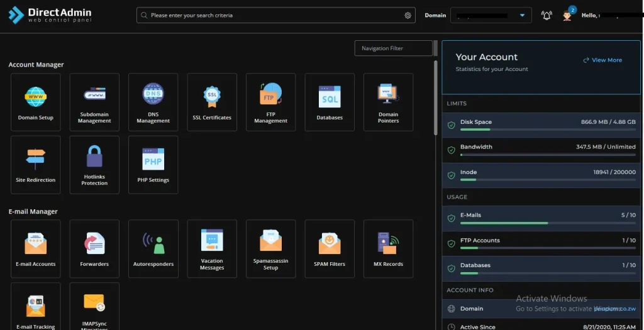Open Hotlinks Protection

coord(94,165)
